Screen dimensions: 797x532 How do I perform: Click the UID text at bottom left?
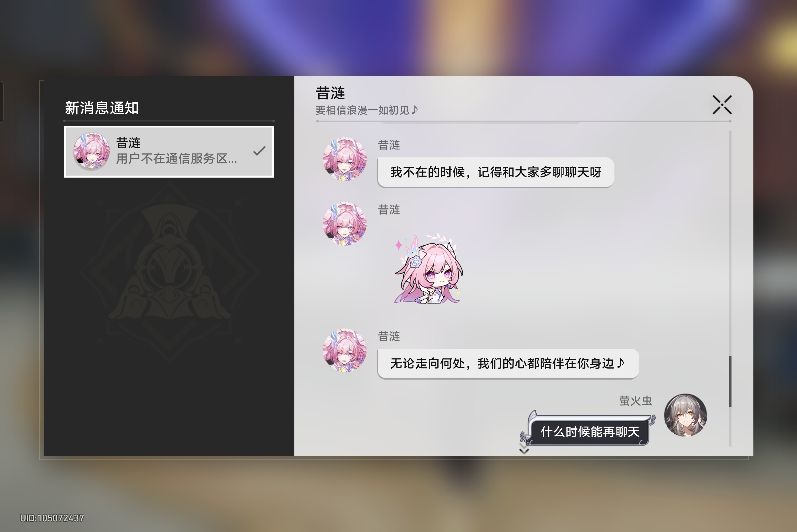click(x=52, y=518)
